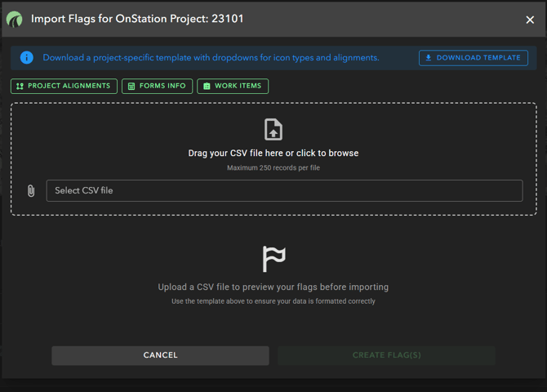Click the paperclip attachment icon

[x=31, y=190]
